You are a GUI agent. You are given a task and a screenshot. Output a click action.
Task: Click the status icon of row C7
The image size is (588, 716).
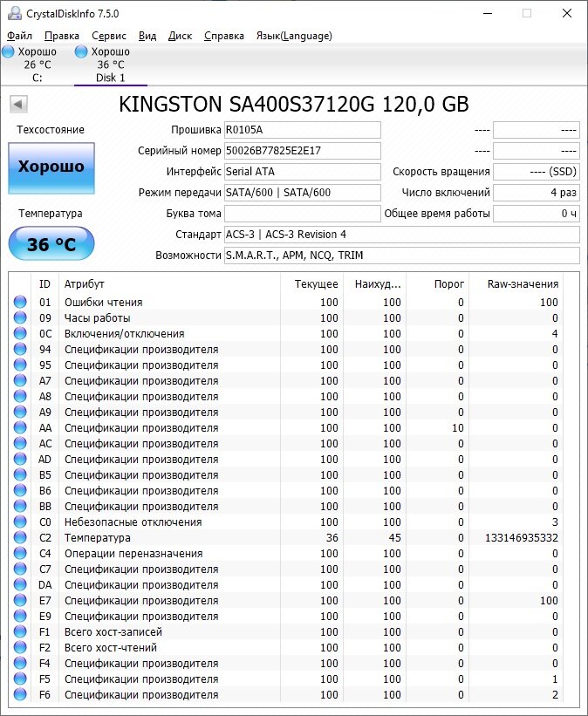(x=20, y=569)
